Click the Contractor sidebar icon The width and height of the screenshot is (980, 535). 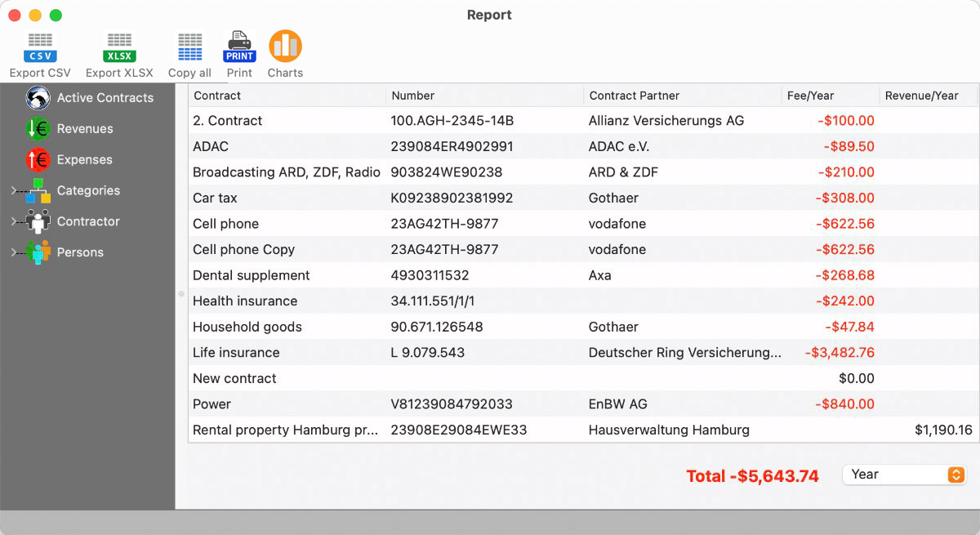click(x=38, y=221)
